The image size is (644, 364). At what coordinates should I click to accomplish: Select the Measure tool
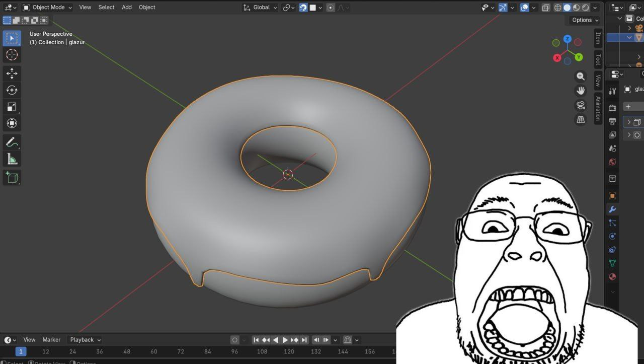pyautogui.click(x=12, y=160)
